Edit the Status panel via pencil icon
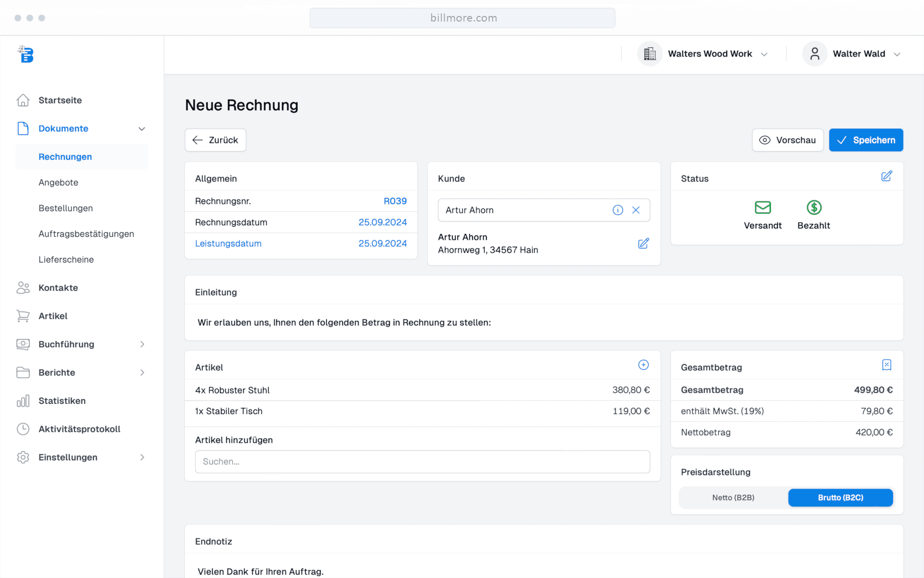The image size is (924, 578). coord(887,176)
